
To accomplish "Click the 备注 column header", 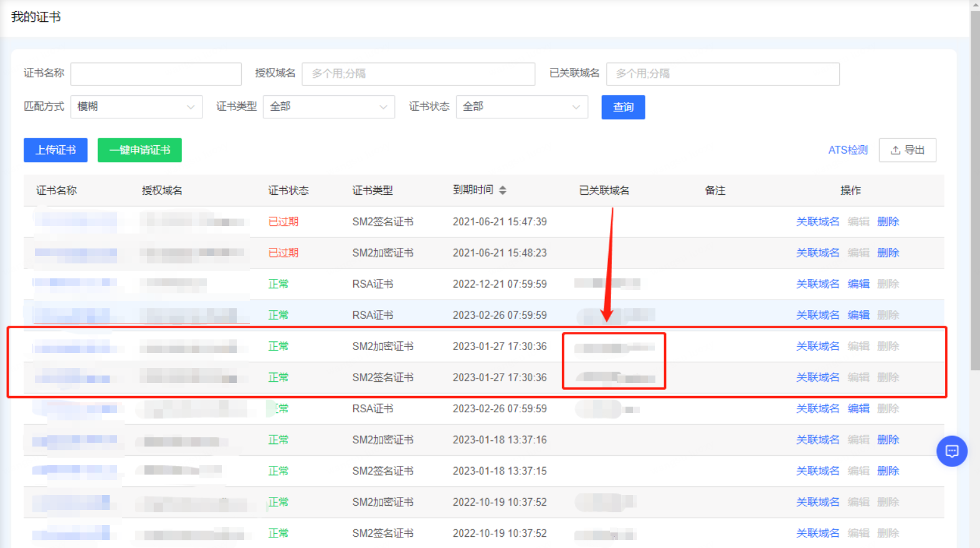I will coord(715,191).
